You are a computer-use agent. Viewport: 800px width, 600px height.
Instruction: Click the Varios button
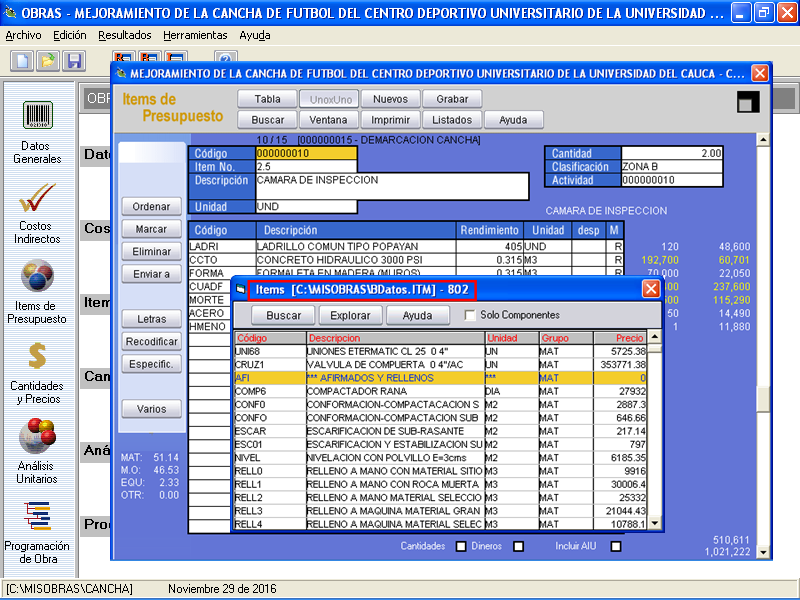(152, 409)
